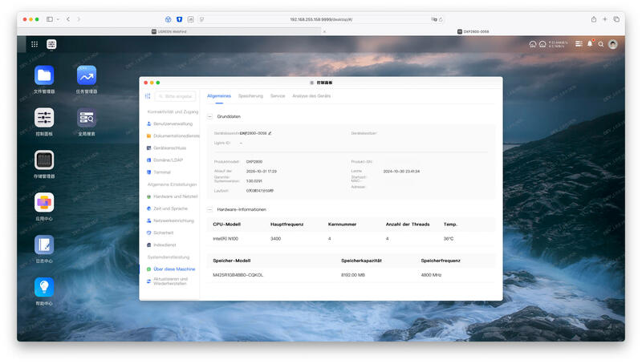Toggle the control panel sidebar grid icon
Image resolution: width=642 pixels, height=364 pixels.
(148, 96)
